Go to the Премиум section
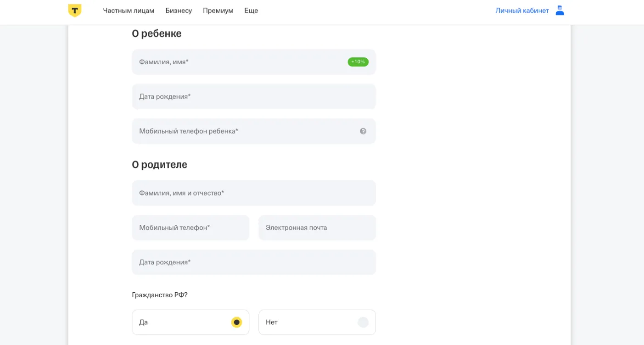This screenshot has height=345, width=644. tap(218, 11)
